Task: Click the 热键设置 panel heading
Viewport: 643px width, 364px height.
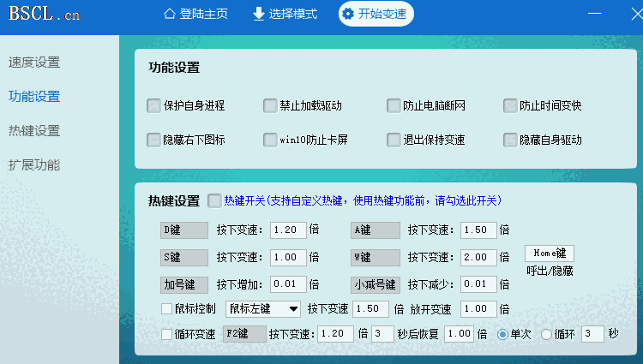Action: click(174, 201)
